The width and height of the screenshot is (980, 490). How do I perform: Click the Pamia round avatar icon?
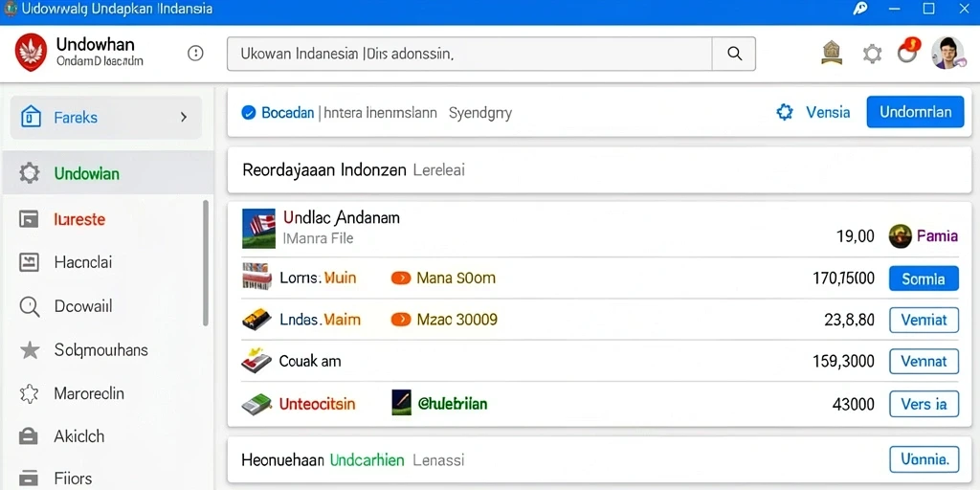coord(900,236)
